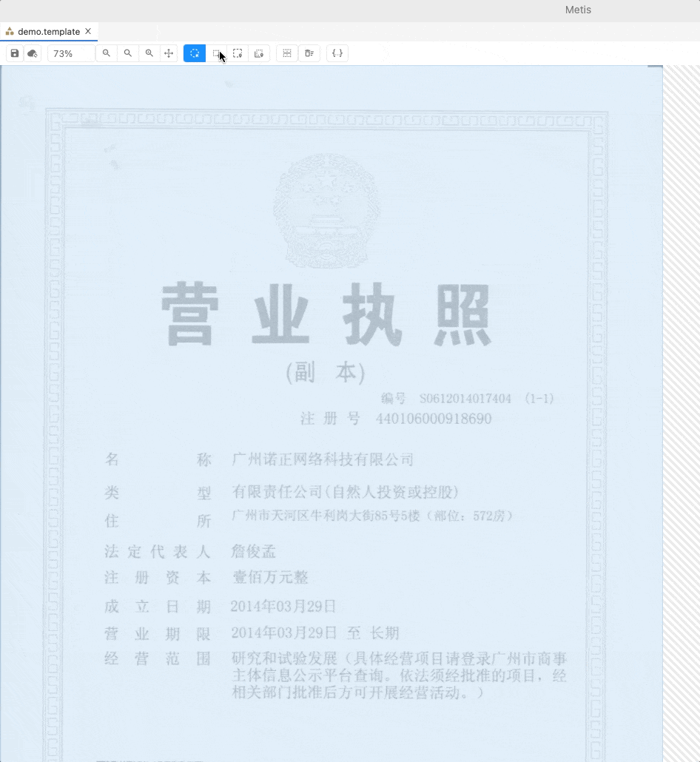Screen dimensions: 700x762
Task: Click the address line 广州市天河区牛利岗大街85号5楼
Action: point(326,515)
